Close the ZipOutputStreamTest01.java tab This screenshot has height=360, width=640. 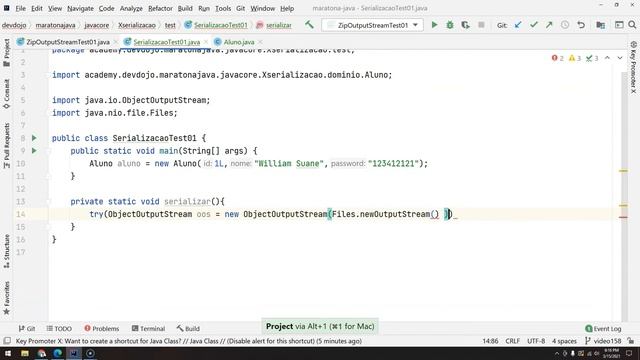pos(116,42)
